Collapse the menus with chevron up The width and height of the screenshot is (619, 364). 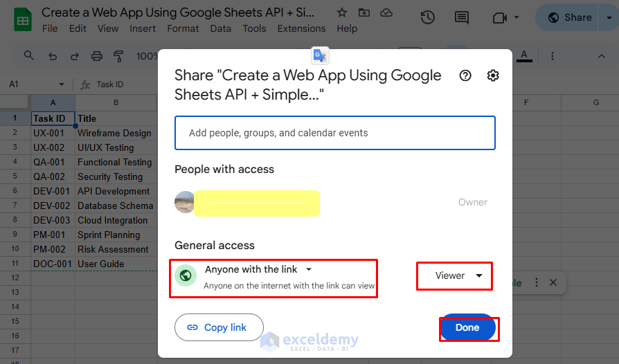click(601, 56)
